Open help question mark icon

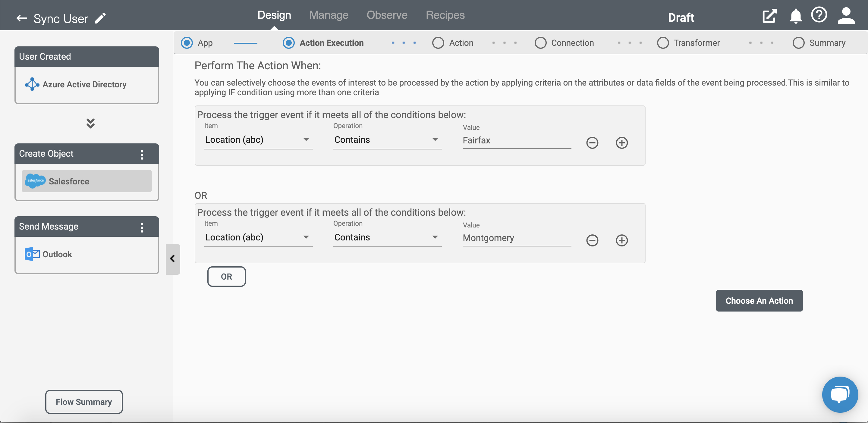(819, 15)
